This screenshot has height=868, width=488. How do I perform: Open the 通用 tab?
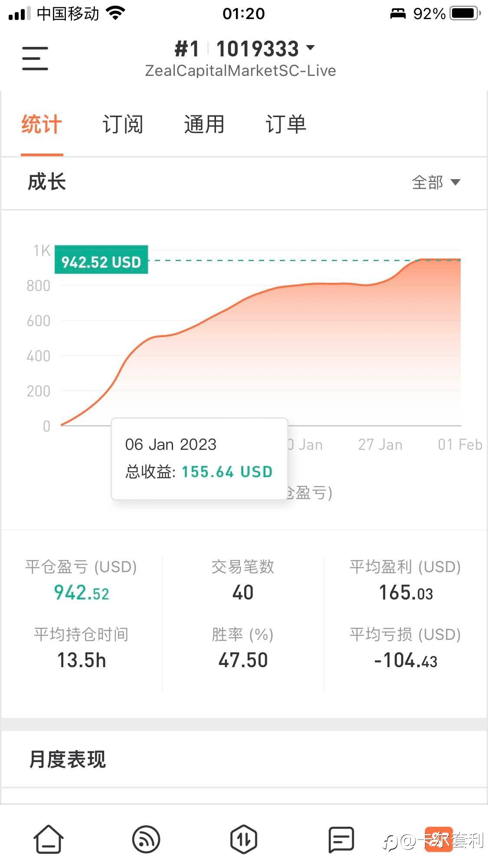coord(204,124)
